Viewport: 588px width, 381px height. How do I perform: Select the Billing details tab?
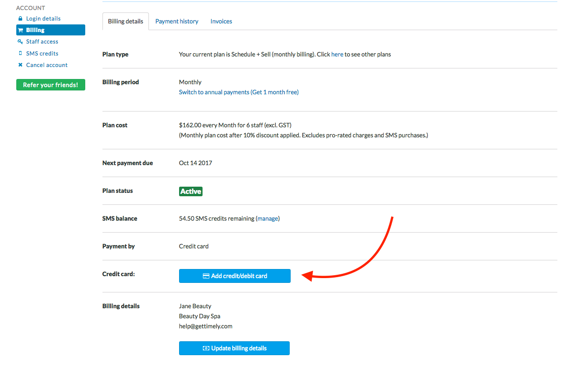tap(125, 21)
